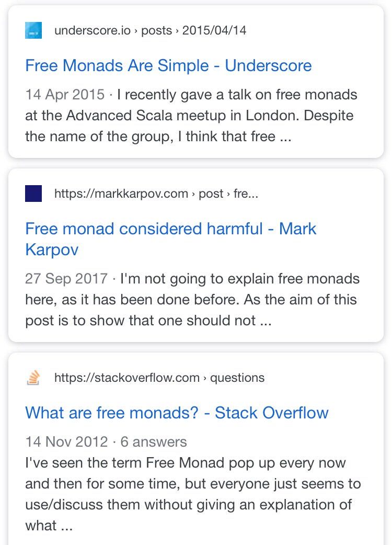
Task: Click the truncated "fre..." breadcrumb segment
Action: click(246, 194)
